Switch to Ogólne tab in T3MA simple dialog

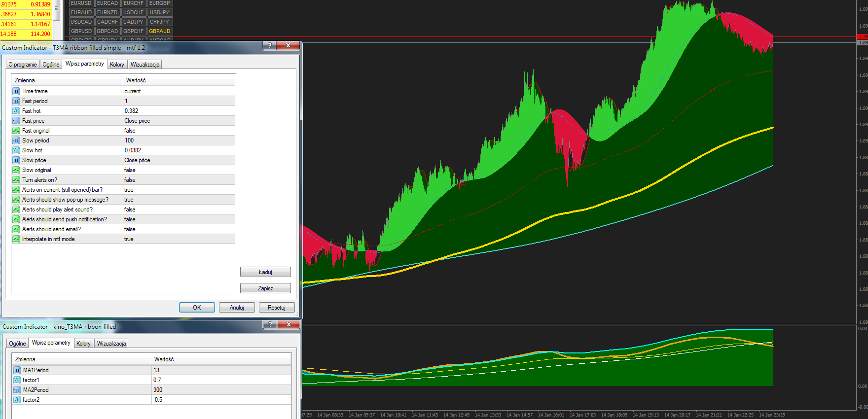pyautogui.click(x=51, y=65)
